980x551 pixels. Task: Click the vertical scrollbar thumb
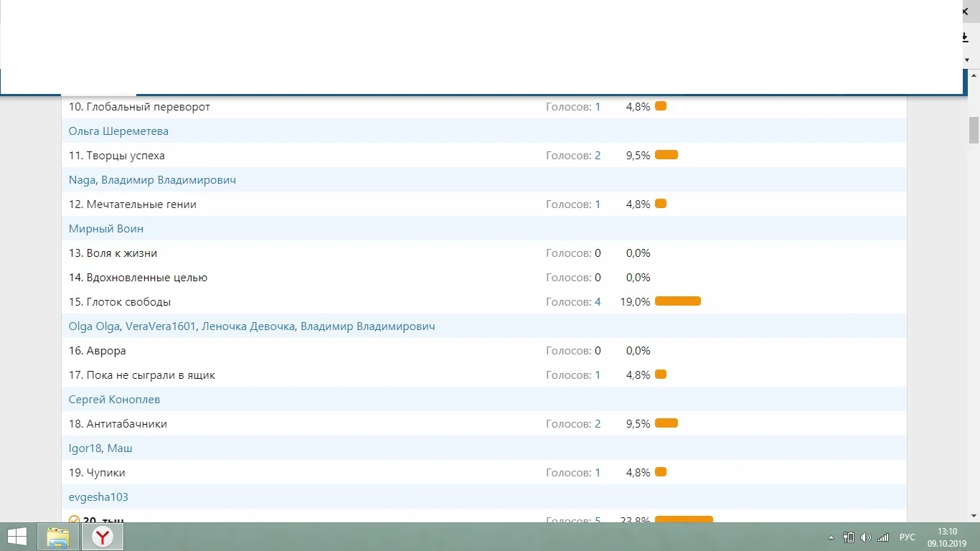(974, 131)
